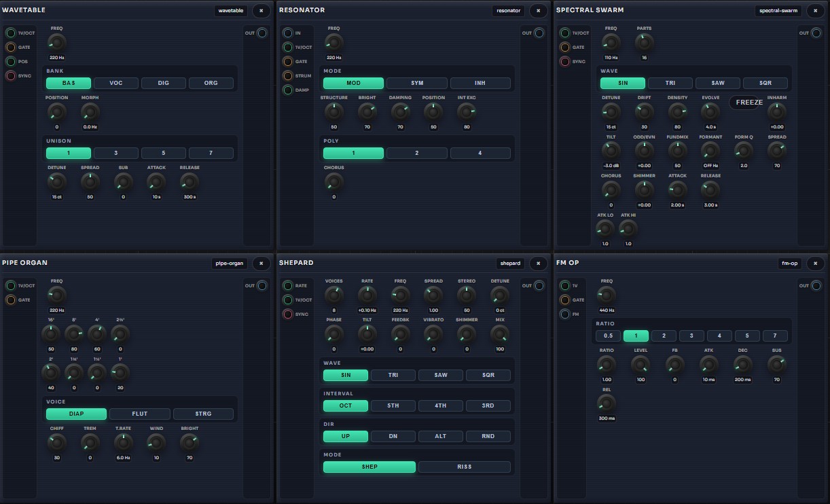Click the Shepard RATE input port
Viewport: 830px width, 504px height.
pyautogui.click(x=288, y=286)
